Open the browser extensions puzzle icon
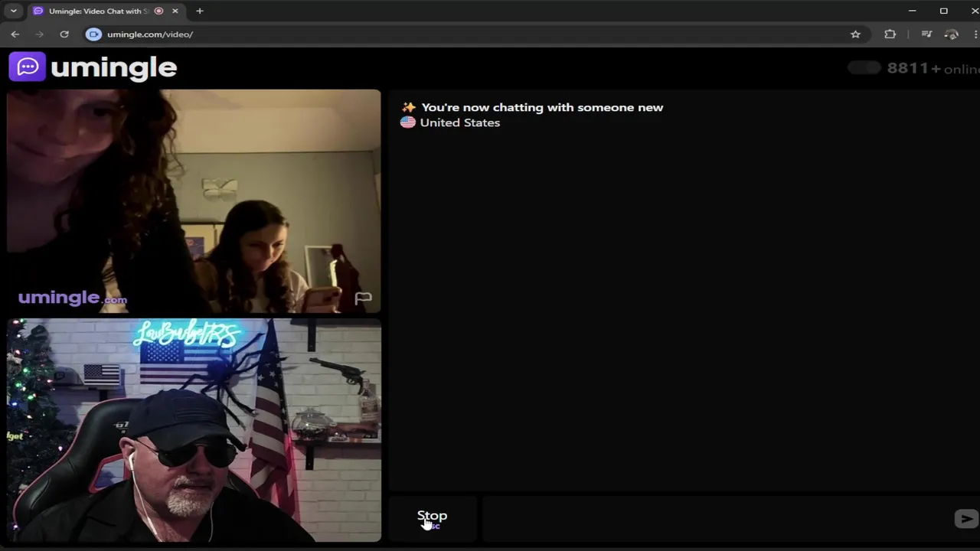This screenshot has width=980, height=551. [890, 34]
